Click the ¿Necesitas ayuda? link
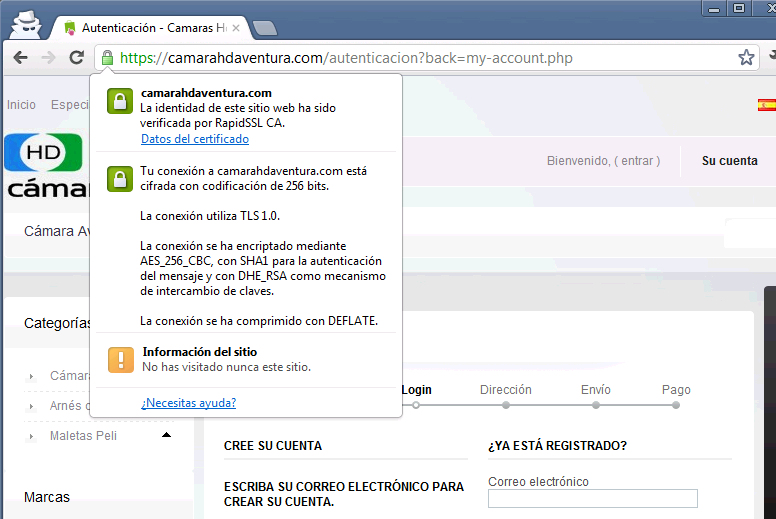Viewport: 776px width, 519px height. tap(189, 403)
